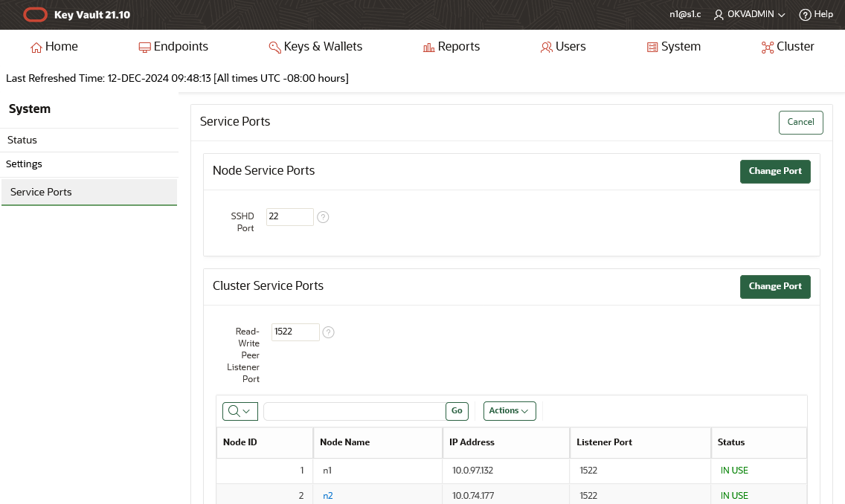Open Settings from the System sidebar
The width and height of the screenshot is (845, 504).
point(24,164)
